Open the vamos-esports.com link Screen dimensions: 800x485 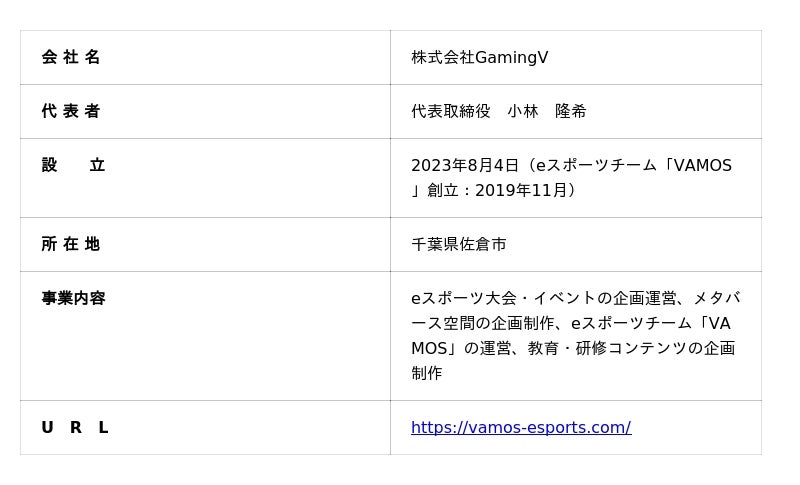click(x=521, y=427)
